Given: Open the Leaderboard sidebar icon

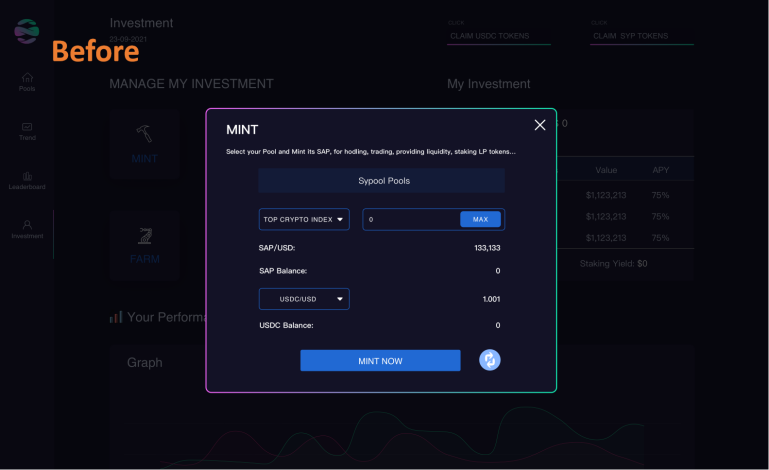Looking at the screenshot, I should (x=27, y=180).
